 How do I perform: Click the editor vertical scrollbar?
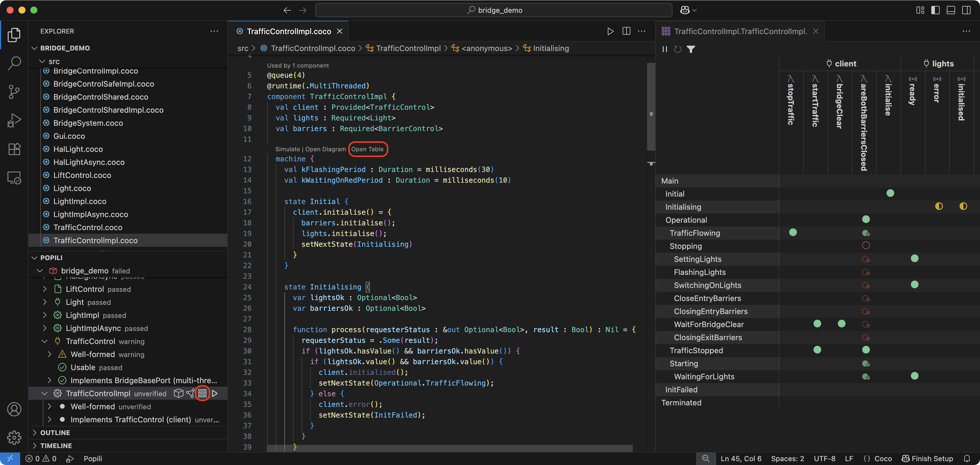point(651,106)
